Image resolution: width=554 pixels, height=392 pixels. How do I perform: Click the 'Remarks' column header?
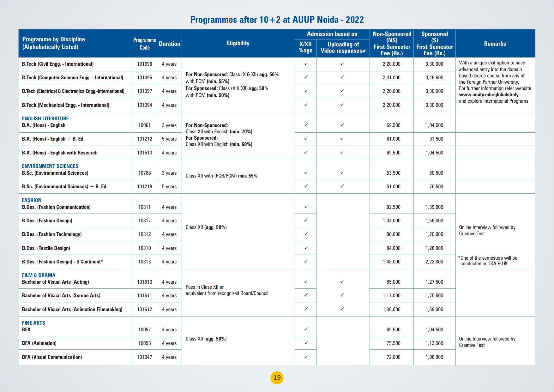[x=495, y=44]
